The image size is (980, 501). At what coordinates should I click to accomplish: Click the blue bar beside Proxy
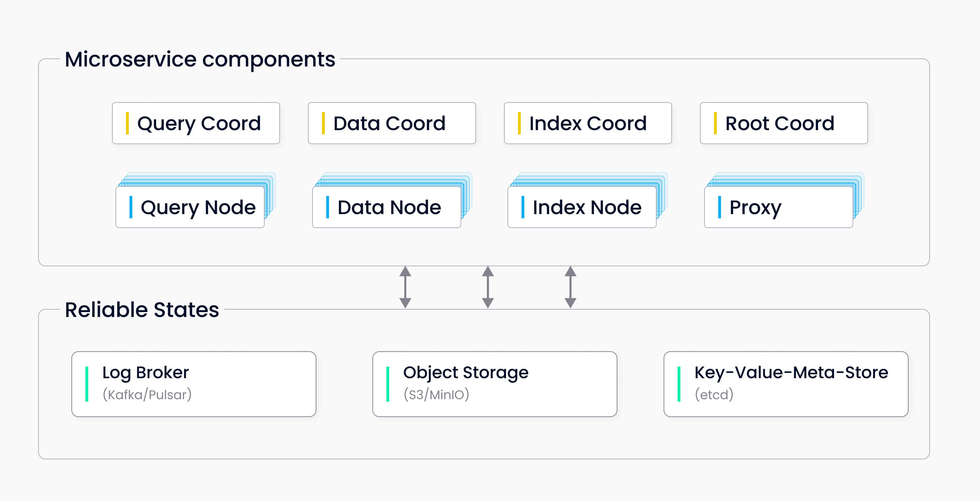click(719, 207)
